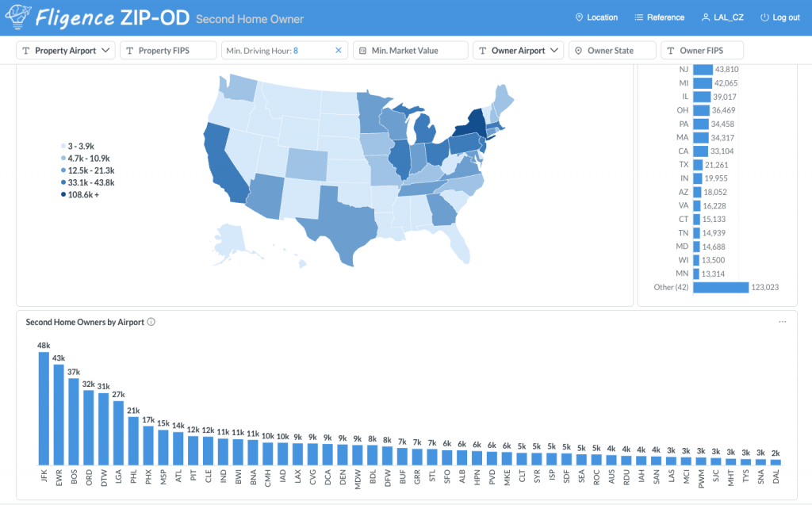
Task: Click the Fligence airplane logo icon
Action: (18, 17)
